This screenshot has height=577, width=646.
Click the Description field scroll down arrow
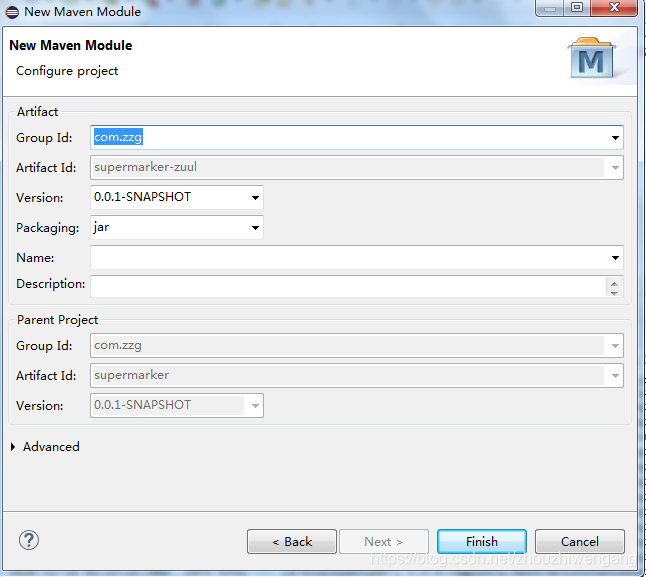pyautogui.click(x=614, y=292)
